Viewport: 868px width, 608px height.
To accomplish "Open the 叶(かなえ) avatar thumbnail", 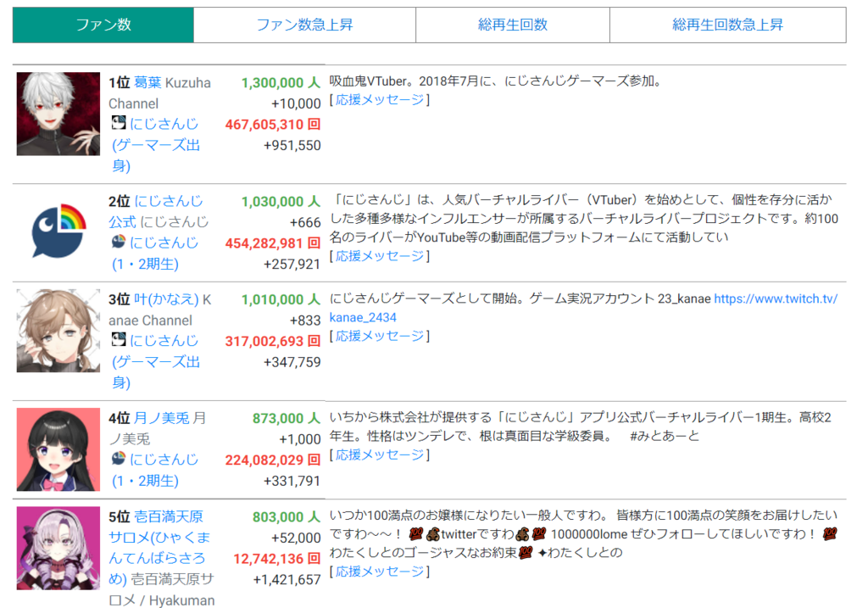I will pyautogui.click(x=58, y=331).
